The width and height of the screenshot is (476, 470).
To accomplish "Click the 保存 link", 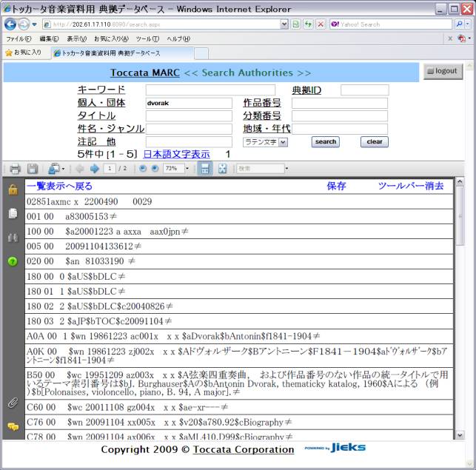I will [336, 186].
